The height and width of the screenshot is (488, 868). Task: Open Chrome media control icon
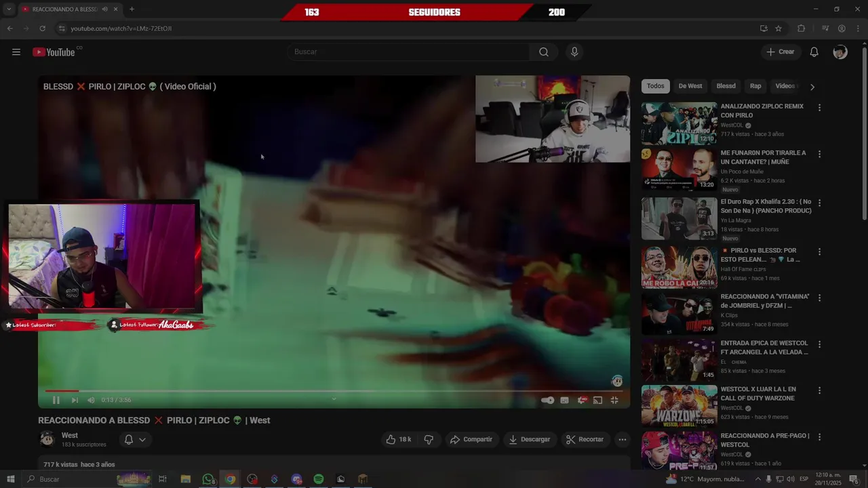click(825, 28)
